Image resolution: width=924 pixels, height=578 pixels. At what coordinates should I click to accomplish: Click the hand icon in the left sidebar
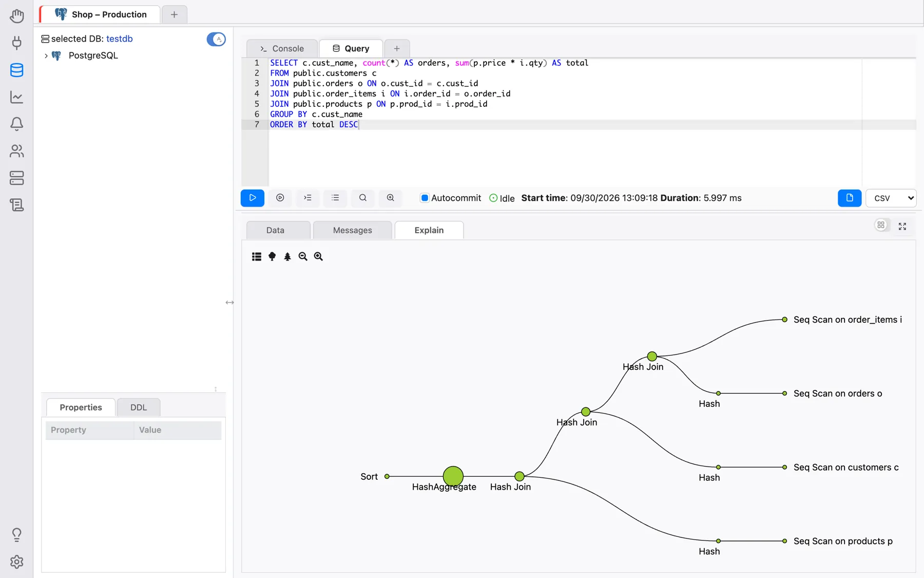pos(16,16)
